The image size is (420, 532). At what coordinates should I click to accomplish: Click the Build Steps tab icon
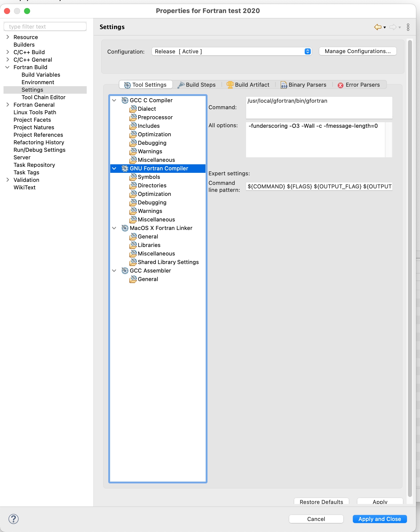coord(181,85)
